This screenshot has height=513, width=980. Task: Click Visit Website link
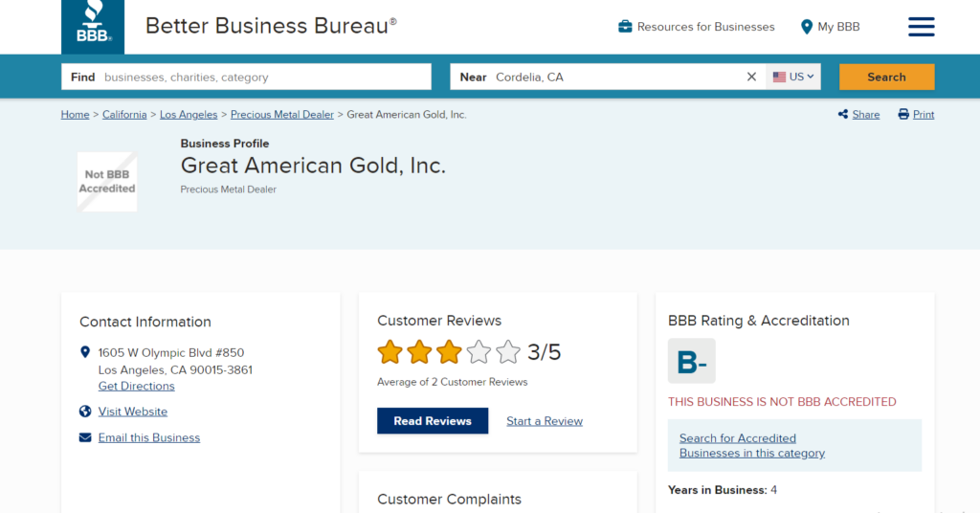coord(132,412)
